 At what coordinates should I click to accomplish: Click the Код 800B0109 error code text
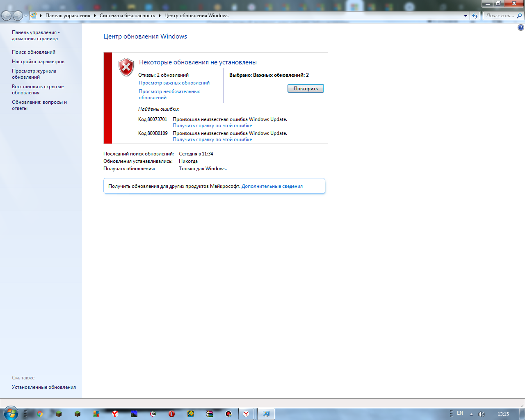[x=153, y=133]
